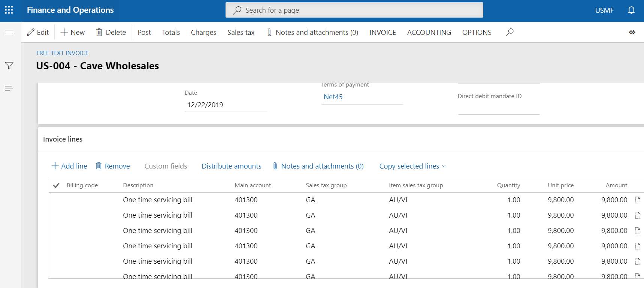Open the ACCOUNTING action tab
This screenshot has height=288, width=644.
click(x=429, y=33)
